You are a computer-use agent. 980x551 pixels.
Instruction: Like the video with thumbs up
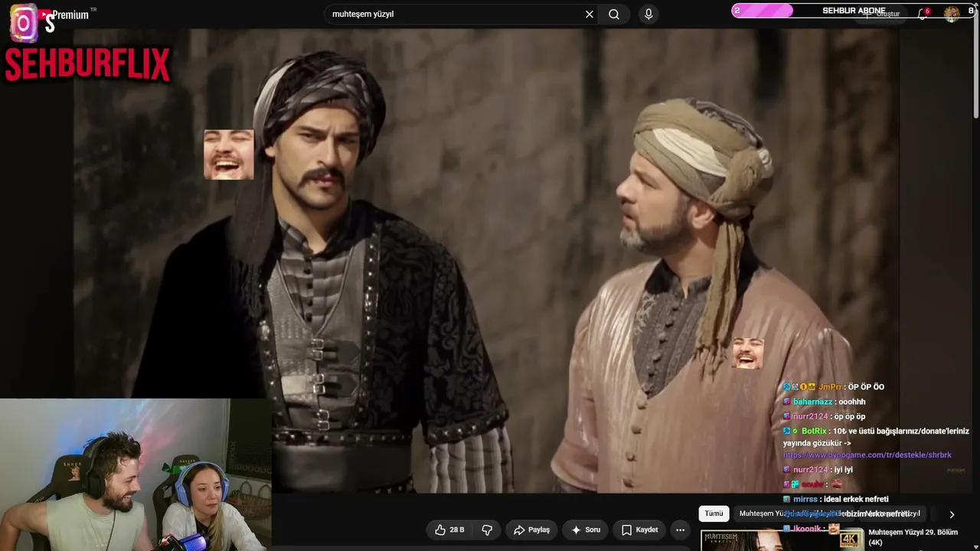449,530
